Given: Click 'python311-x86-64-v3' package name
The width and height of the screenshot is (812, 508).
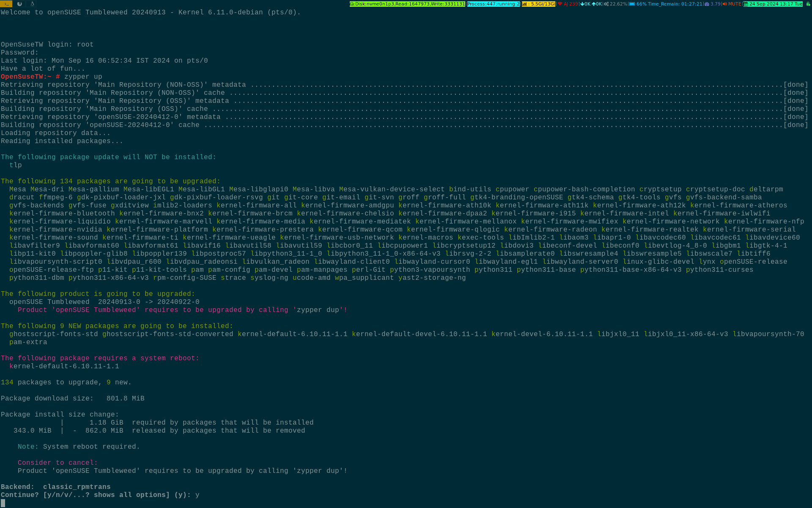Looking at the screenshot, I should [x=109, y=278].
